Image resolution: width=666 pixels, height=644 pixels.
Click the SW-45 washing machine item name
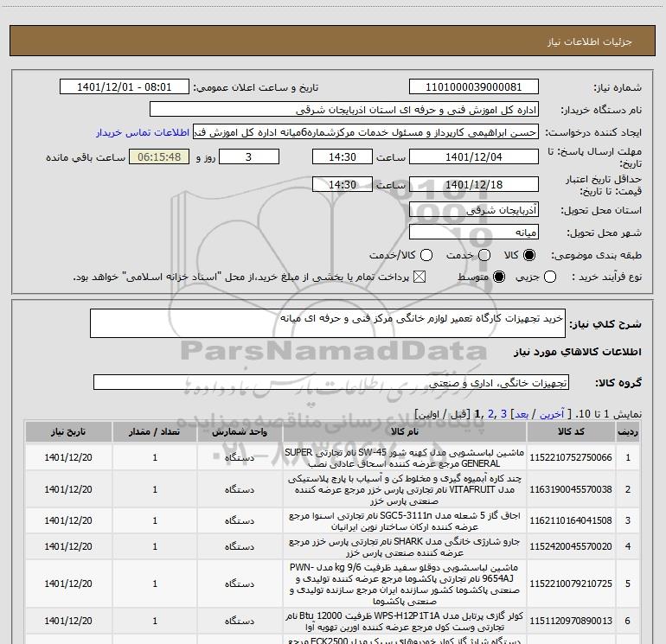coord(405,457)
